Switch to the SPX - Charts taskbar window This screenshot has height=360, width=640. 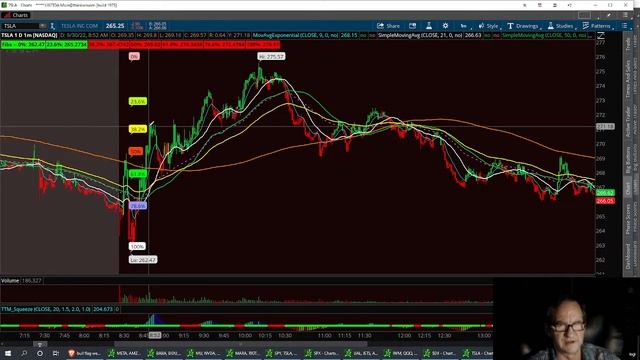[322, 353]
